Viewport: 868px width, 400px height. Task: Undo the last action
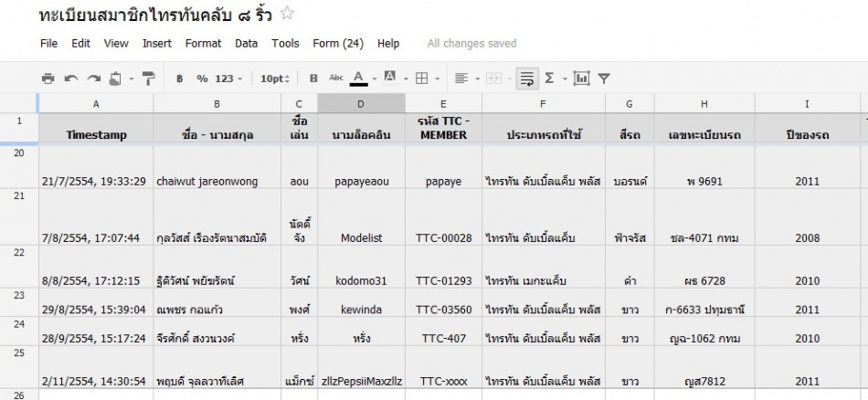point(71,79)
